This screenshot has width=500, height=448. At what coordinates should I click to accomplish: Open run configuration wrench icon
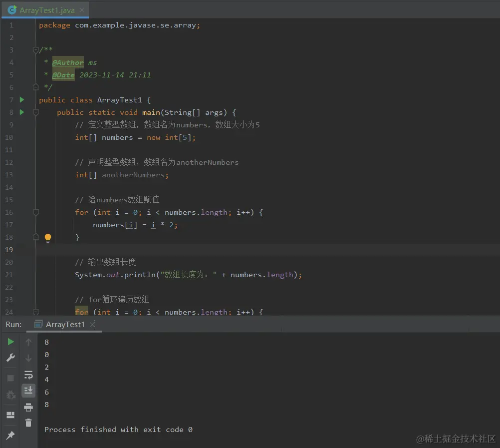coord(10,358)
